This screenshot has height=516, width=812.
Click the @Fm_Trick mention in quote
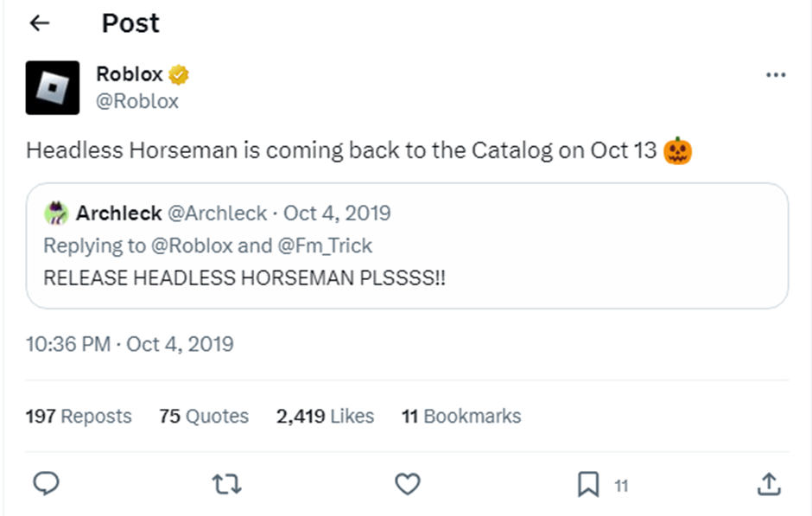click(x=325, y=245)
